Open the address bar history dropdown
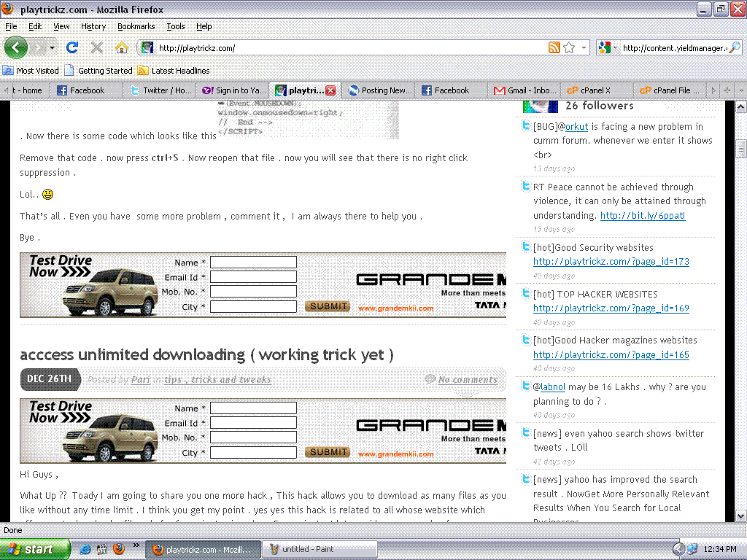Viewport: 747px width, 560px height. [x=584, y=47]
